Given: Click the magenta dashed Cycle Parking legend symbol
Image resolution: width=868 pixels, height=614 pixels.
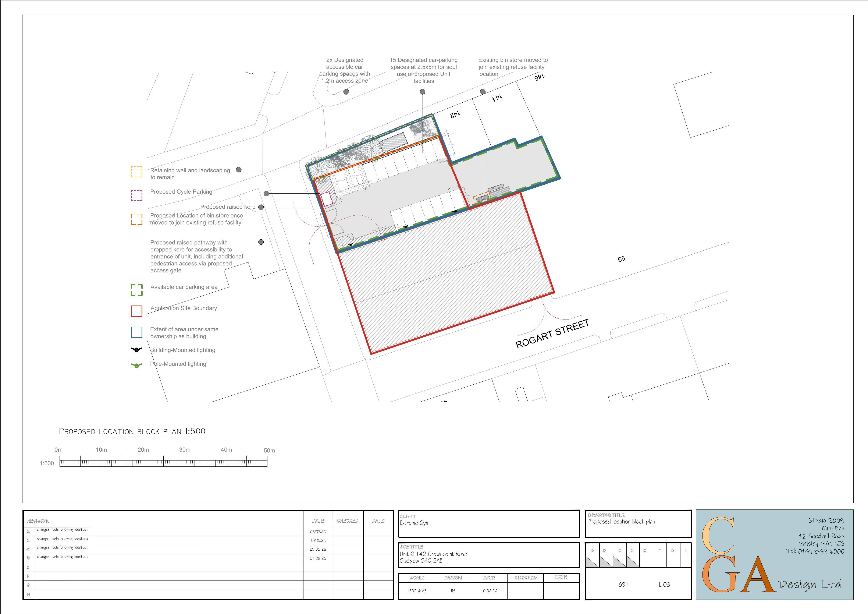Looking at the screenshot, I should coord(136,195).
